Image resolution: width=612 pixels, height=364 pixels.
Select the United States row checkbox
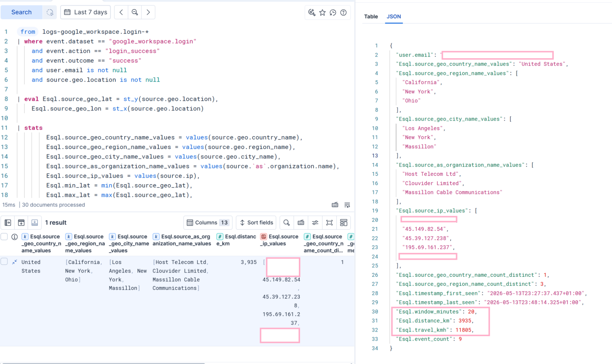pyautogui.click(x=4, y=262)
